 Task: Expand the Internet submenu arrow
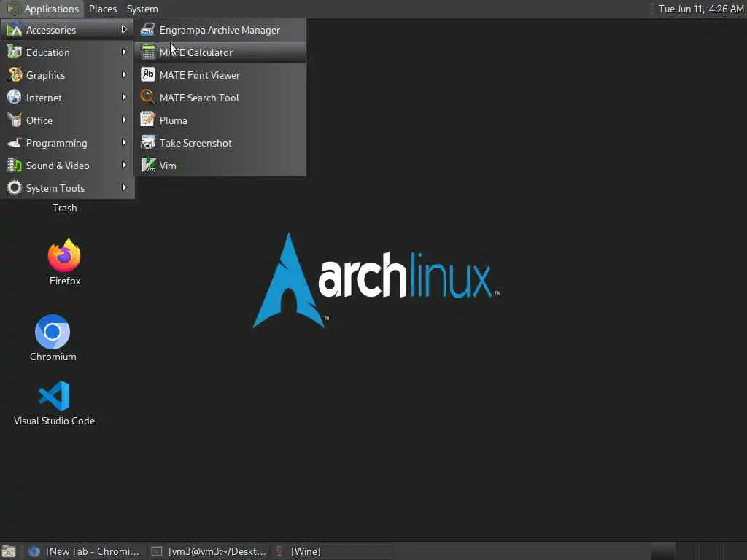click(x=124, y=97)
